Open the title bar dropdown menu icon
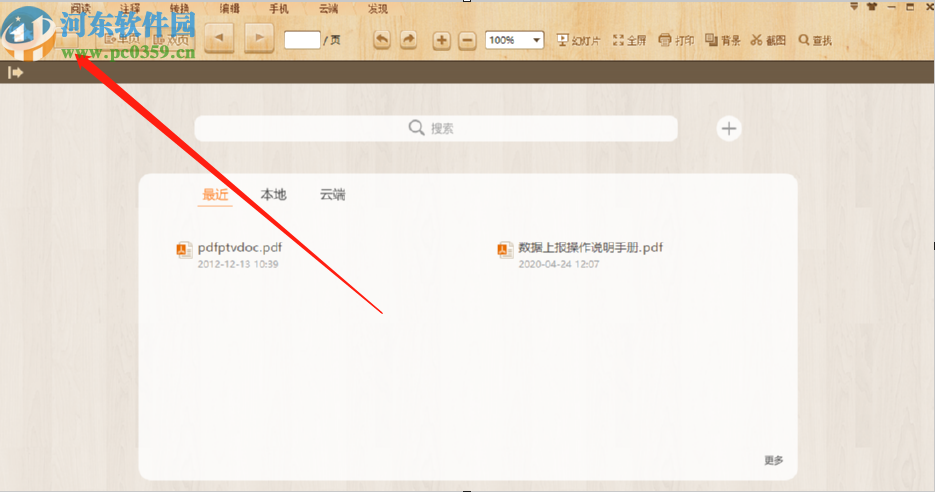This screenshot has height=492, width=935. pos(854,7)
